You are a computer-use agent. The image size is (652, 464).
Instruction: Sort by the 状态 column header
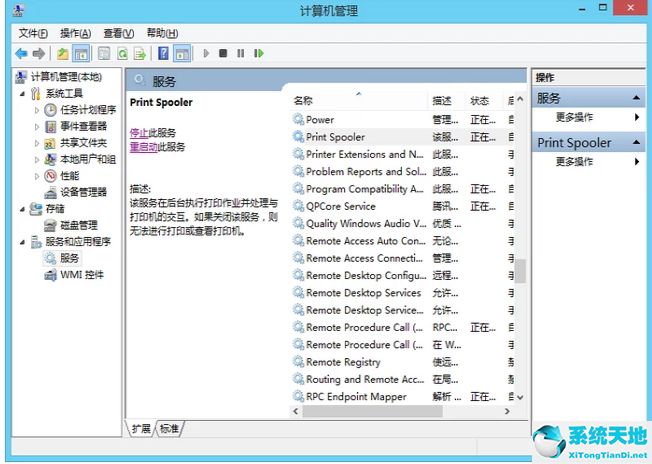pos(484,101)
